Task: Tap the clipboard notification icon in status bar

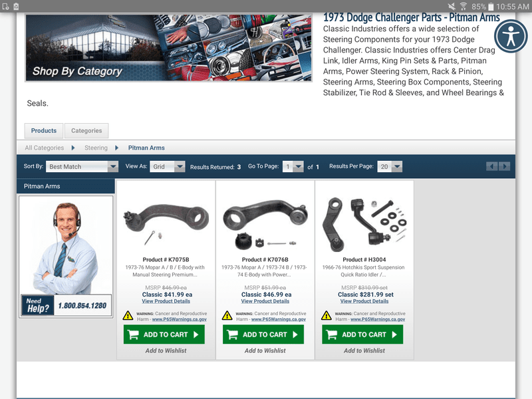Action: pyautogui.click(x=16, y=7)
